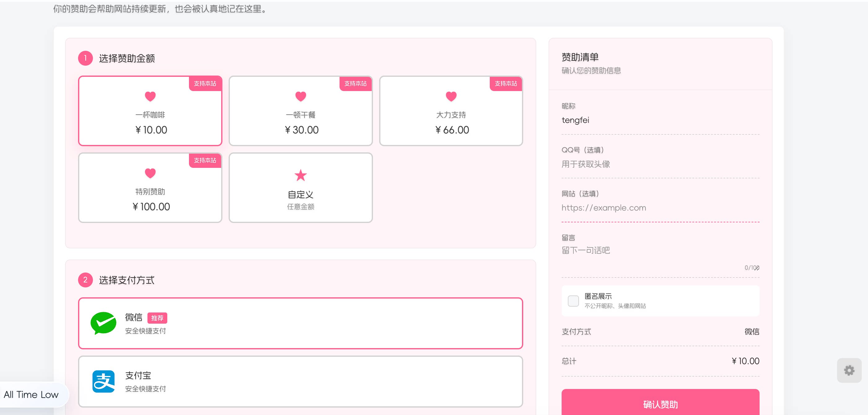Click the 赞助清单 title
The image size is (868, 415).
pyautogui.click(x=580, y=57)
